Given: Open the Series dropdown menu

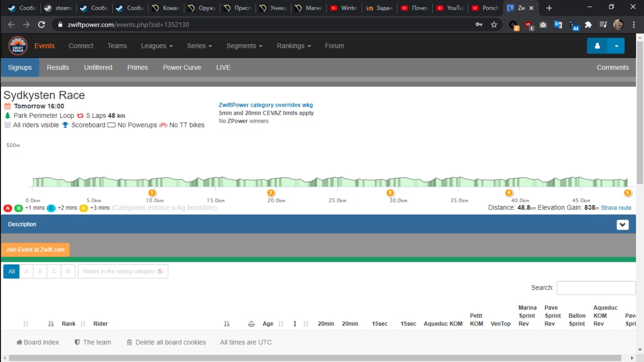Looking at the screenshot, I should coord(199,46).
